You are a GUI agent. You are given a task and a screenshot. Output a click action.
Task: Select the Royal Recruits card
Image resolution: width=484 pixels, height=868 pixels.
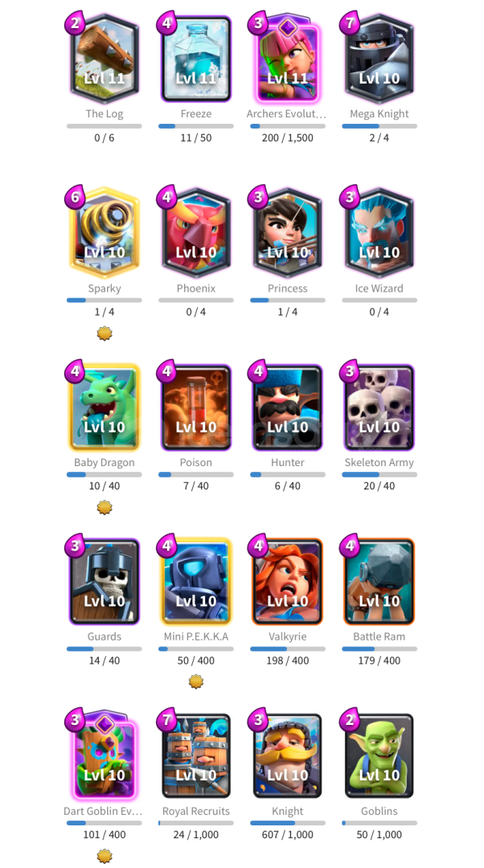coord(196,756)
